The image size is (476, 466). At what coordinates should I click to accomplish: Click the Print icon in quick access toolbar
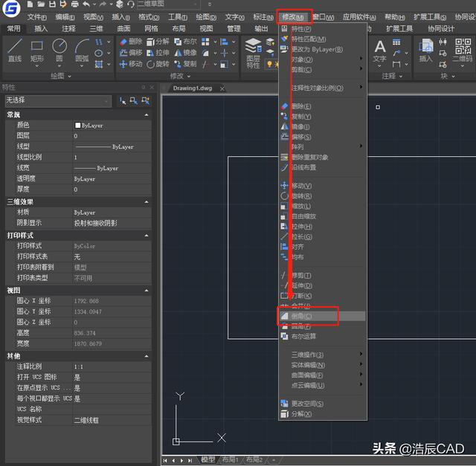click(x=74, y=4)
